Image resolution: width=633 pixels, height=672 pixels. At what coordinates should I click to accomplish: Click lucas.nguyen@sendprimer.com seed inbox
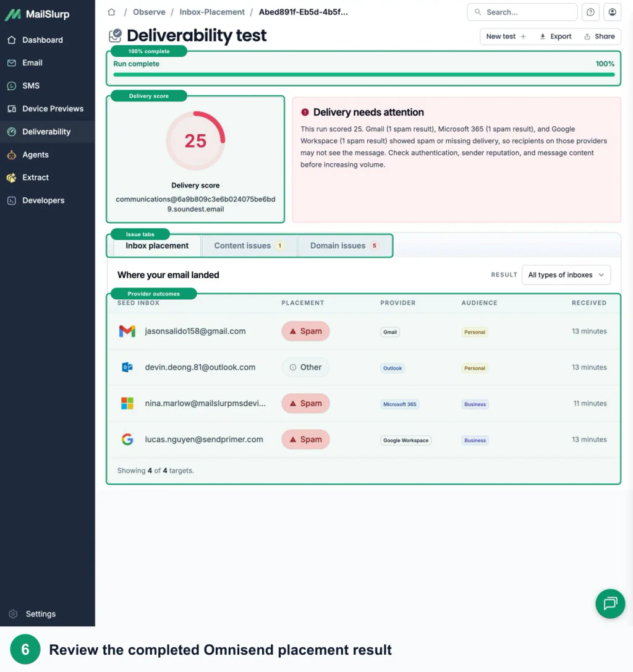[204, 440]
